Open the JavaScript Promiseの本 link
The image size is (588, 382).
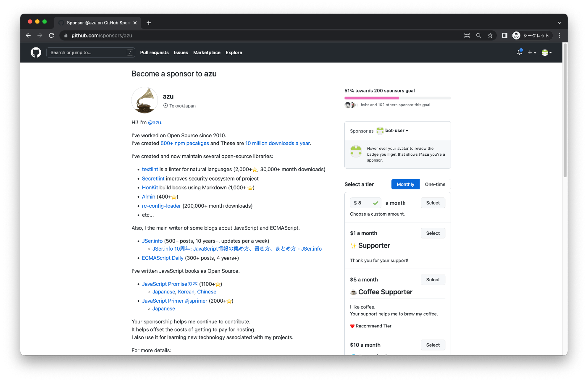coord(170,284)
